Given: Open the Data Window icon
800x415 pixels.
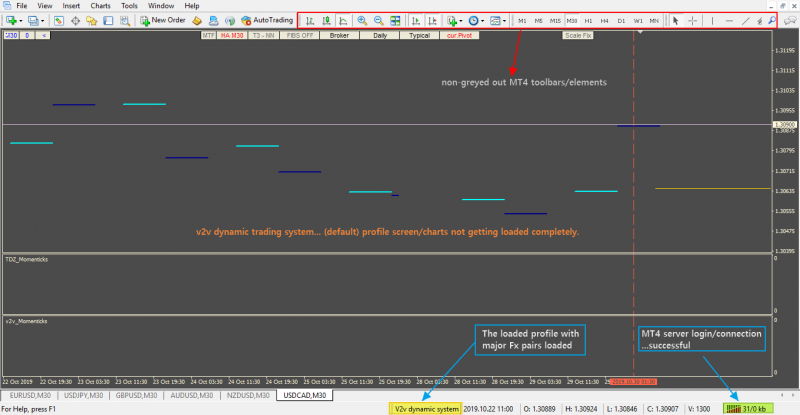Looking at the screenshot, I should click(76, 21).
